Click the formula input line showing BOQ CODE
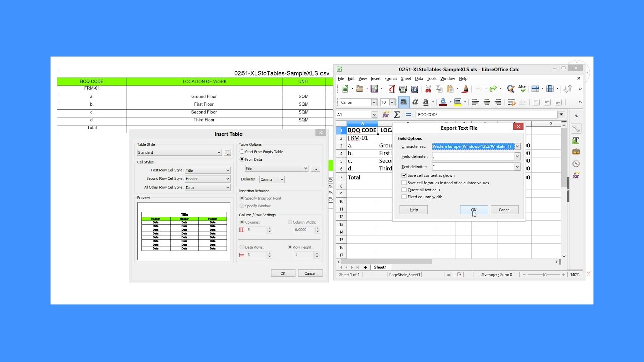 click(x=488, y=115)
